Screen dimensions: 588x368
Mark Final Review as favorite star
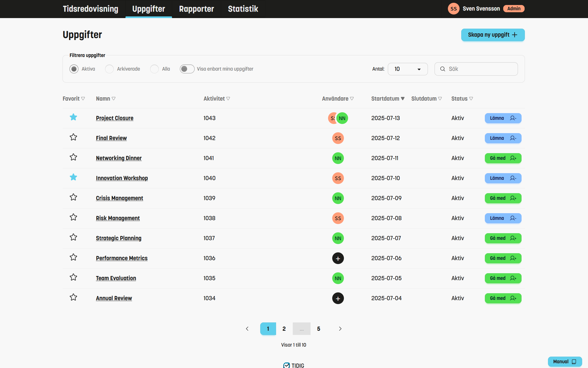tap(73, 137)
